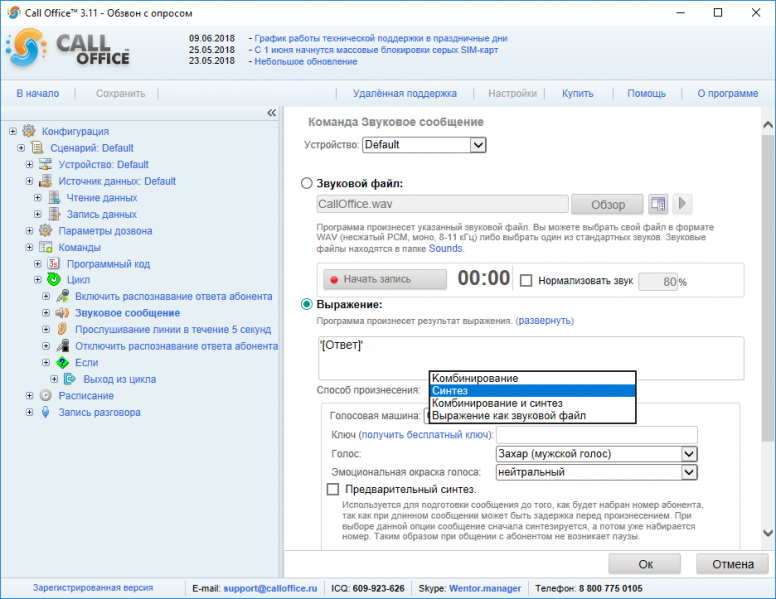Image resolution: width=776 pixels, height=599 pixels.
Task: Open the standard sounds list icon
Action: 658,204
